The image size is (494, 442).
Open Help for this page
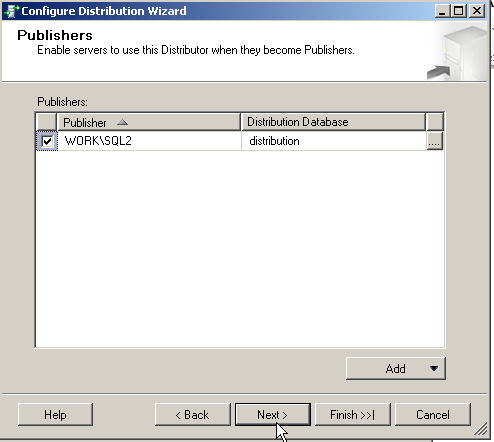click(x=55, y=415)
